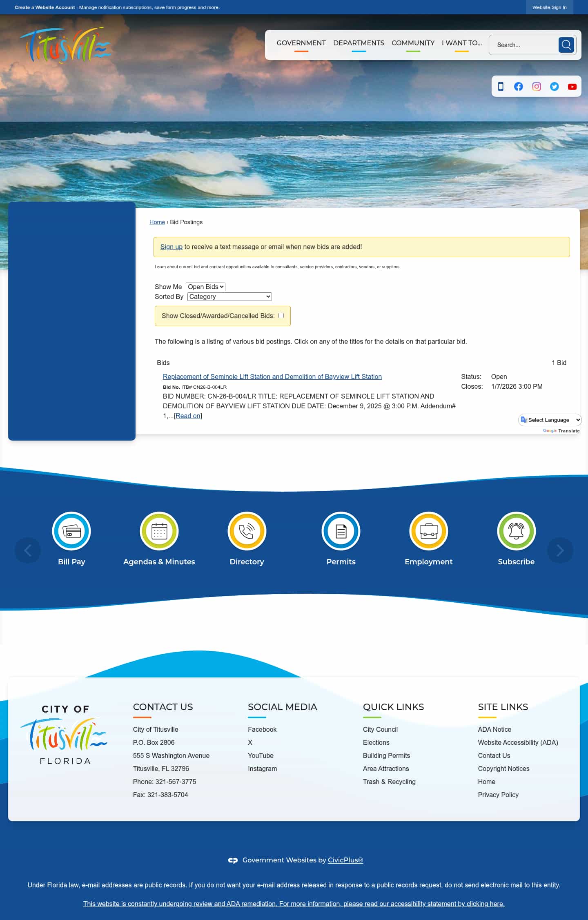
Task: Click the CivicPlus logo icon in footer
Action: [233, 860]
